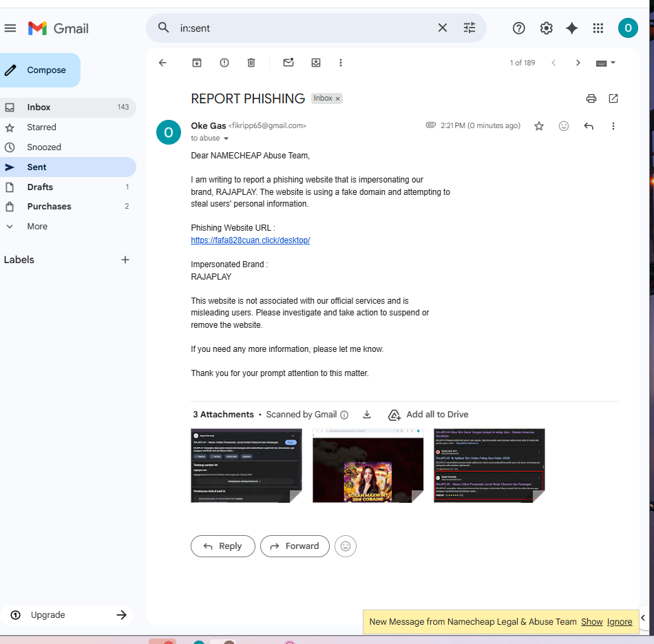Image resolution: width=654 pixels, height=644 pixels.
Task: Show the new Namecheap message
Action: coord(592,622)
